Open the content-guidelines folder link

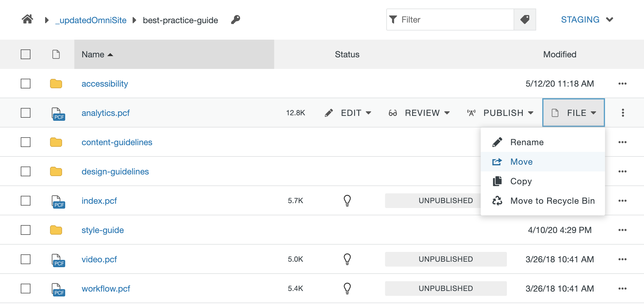[117, 142]
